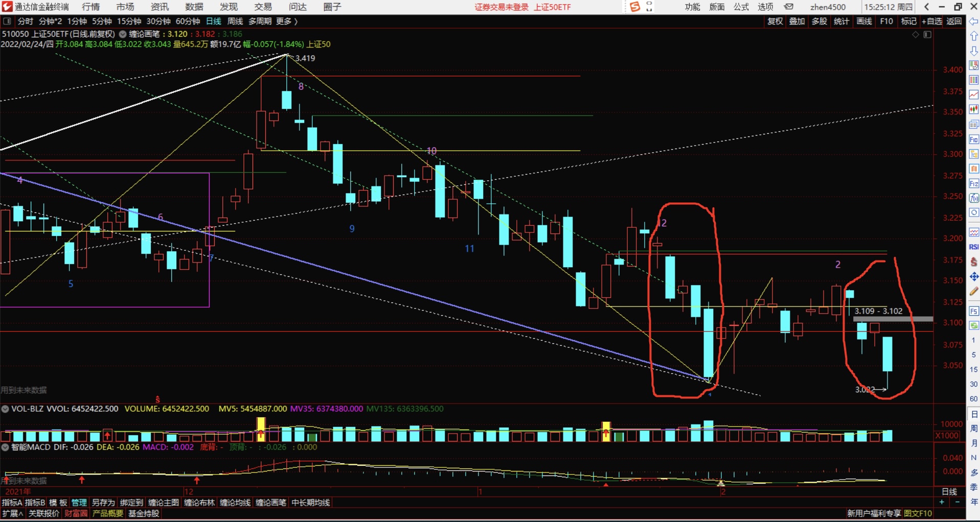980x522 pixels.
Task: Open the 行情 menu
Action: pyautogui.click(x=90, y=7)
